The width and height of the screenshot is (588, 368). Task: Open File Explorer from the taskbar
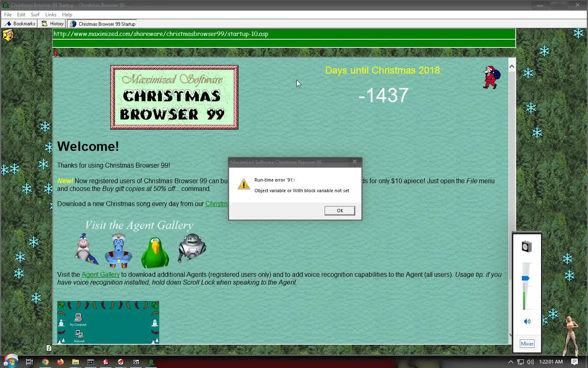point(76,362)
